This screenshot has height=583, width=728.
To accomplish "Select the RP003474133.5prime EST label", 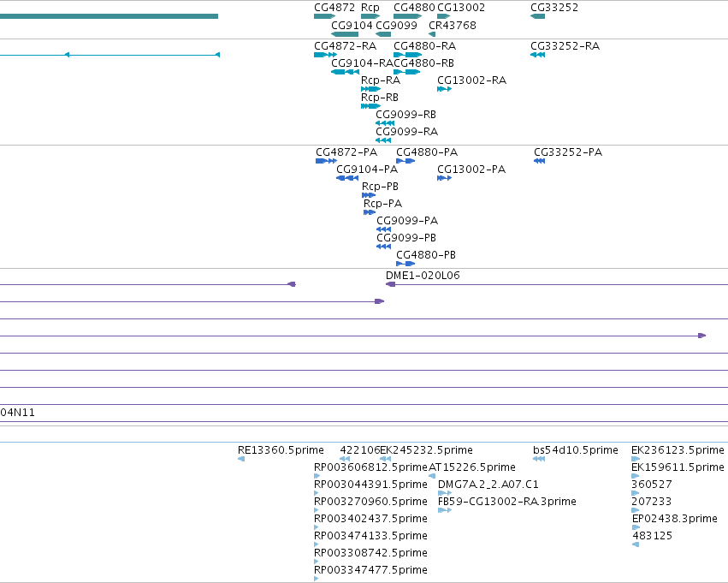I will coord(371,536).
